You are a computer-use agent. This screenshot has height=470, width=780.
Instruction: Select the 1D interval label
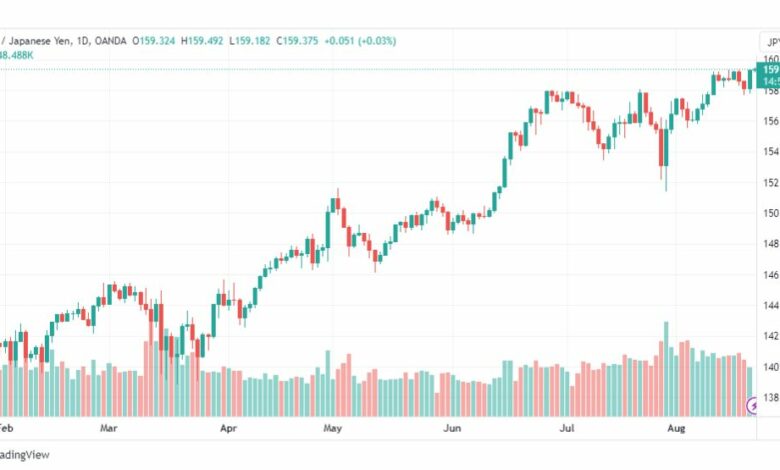pos(83,41)
